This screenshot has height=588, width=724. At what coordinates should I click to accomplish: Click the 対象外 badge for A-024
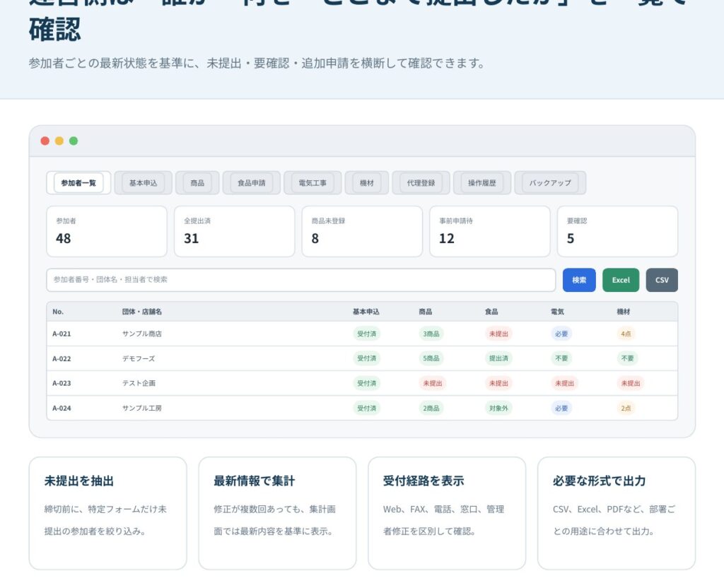point(498,408)
